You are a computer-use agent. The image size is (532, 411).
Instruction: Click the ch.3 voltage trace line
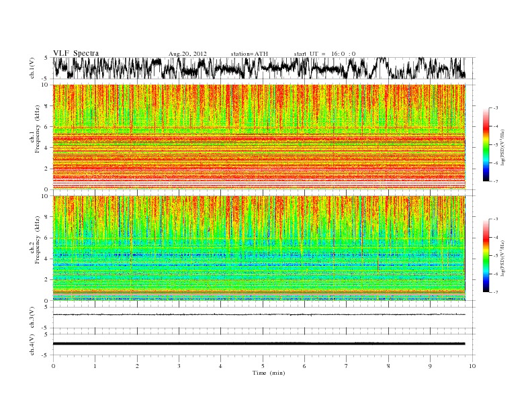point(259,315)
